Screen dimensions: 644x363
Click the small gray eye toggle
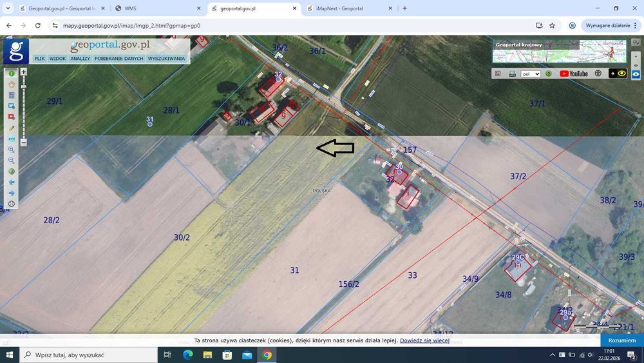tap(636, 65)
